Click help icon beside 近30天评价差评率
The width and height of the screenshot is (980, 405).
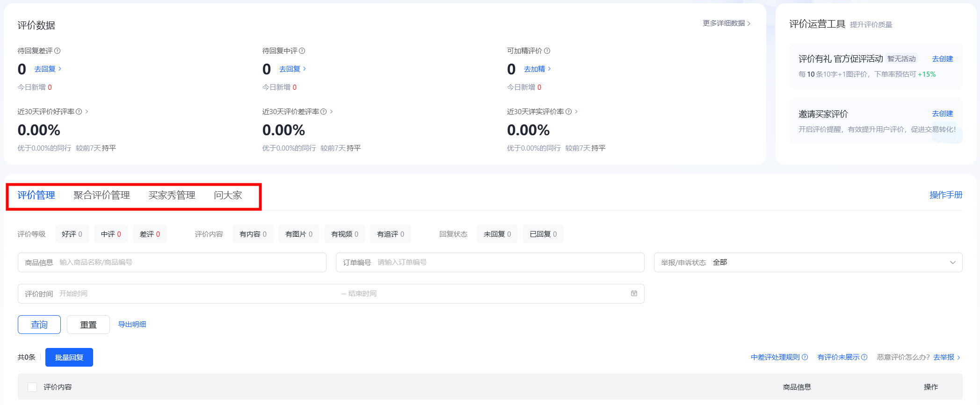click(324, 112)
